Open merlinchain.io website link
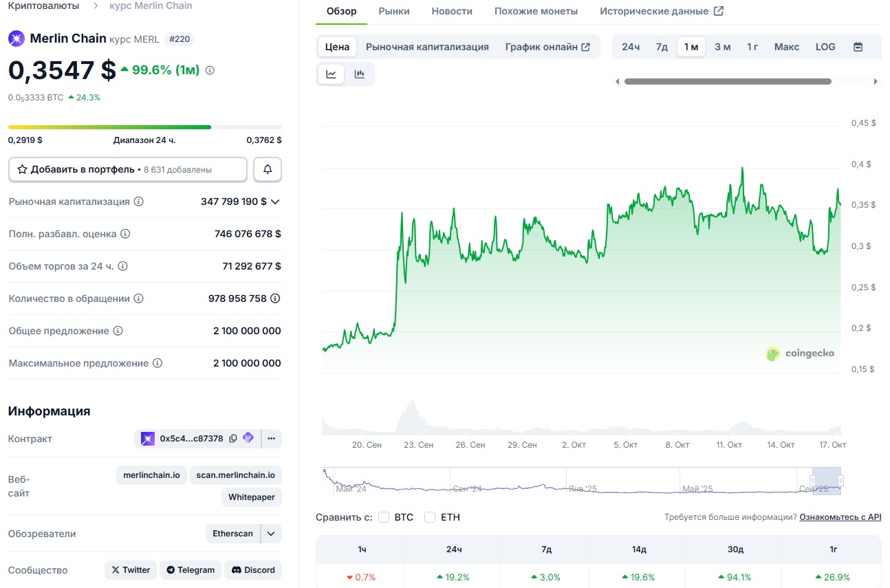890x588 pixels. click(x=151, y=475)
